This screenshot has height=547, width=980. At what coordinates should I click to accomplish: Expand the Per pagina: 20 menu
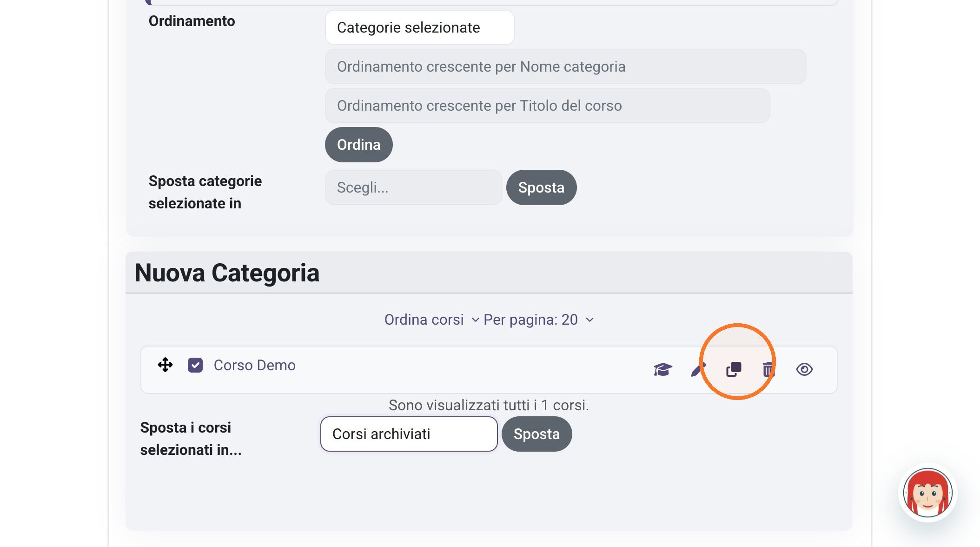tap(539, 320)
